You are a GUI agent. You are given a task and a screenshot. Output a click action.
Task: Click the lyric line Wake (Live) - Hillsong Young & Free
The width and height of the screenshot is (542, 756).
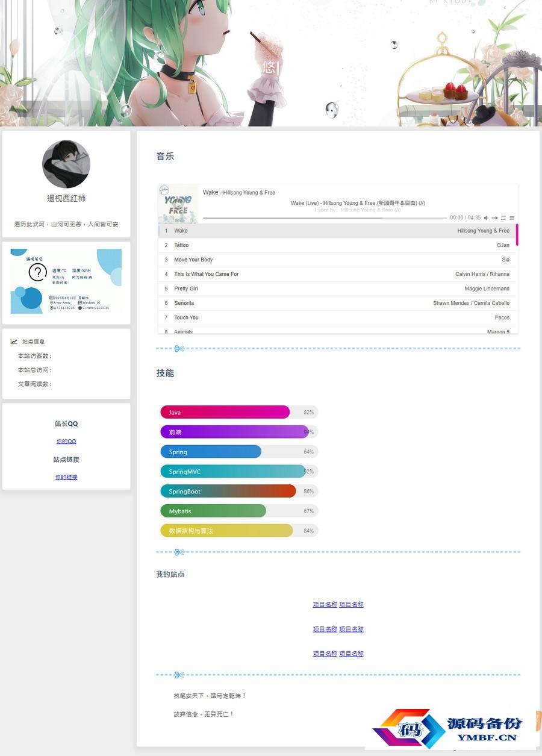[x=358, y=203]
